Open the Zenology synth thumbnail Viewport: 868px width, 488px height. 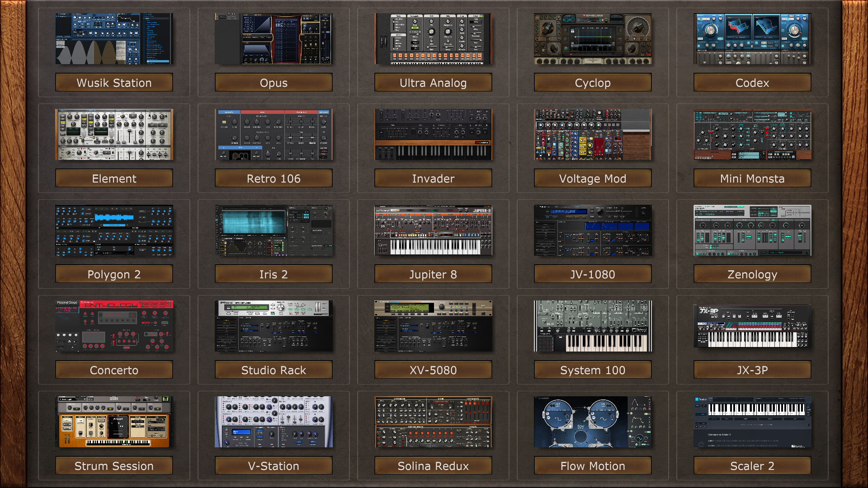click(752, 230)
